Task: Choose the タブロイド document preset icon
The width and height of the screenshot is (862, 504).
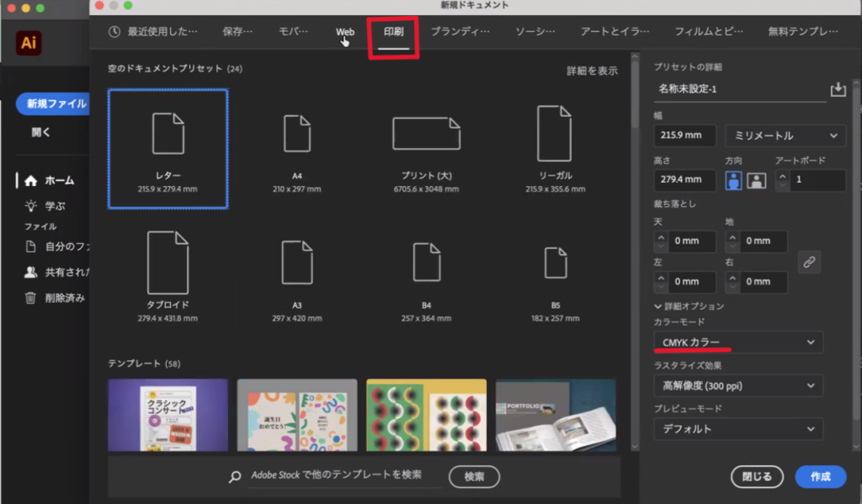Action: pyautogui.click(x=168, y=262)
